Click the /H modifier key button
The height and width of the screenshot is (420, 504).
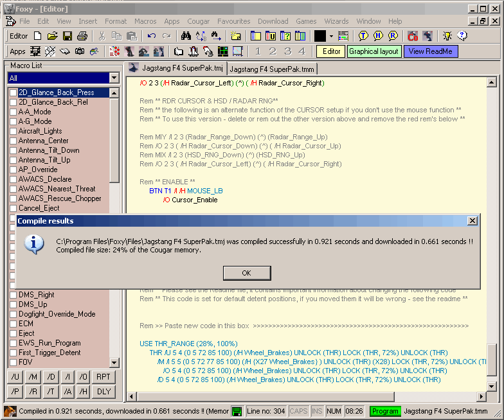[84, 391]
